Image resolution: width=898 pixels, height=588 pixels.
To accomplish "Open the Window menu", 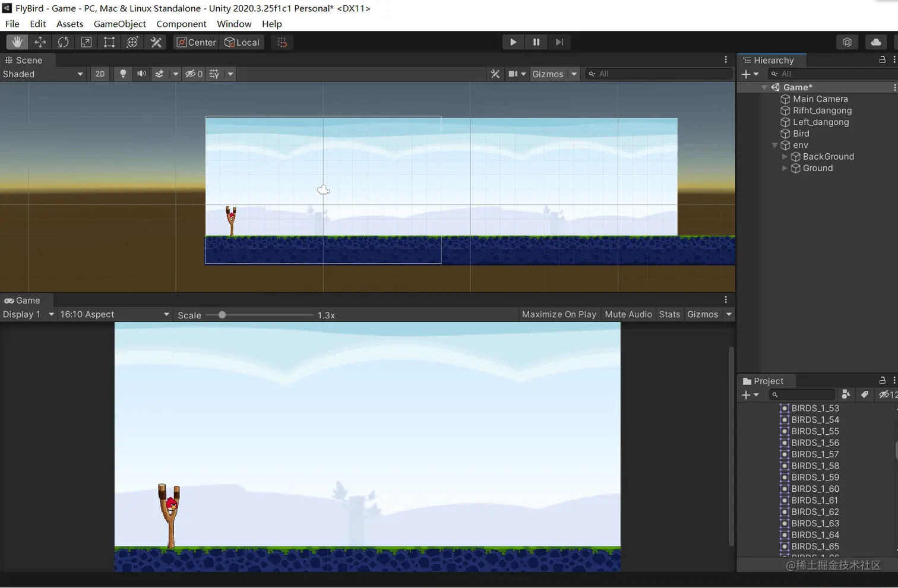I will point(234,24).
